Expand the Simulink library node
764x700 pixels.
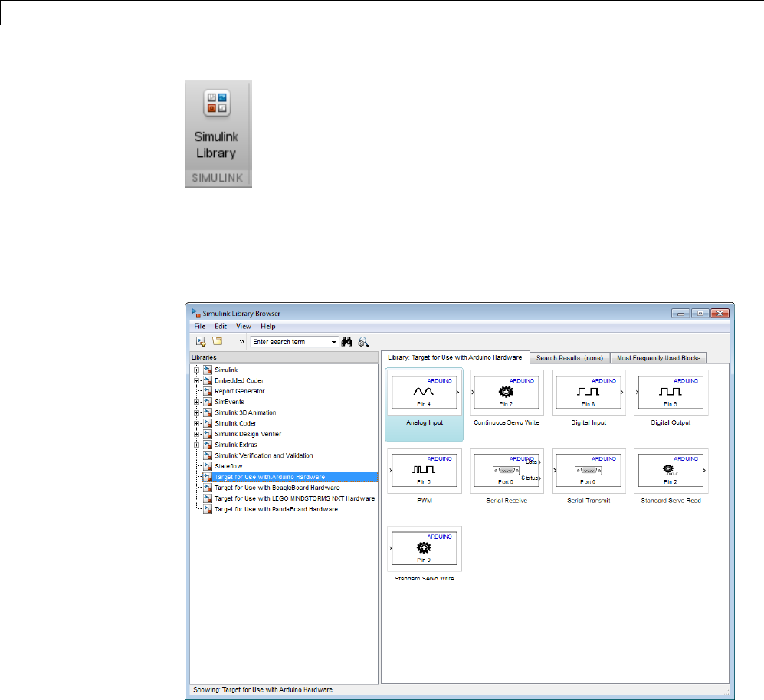(x=197, y=370)
